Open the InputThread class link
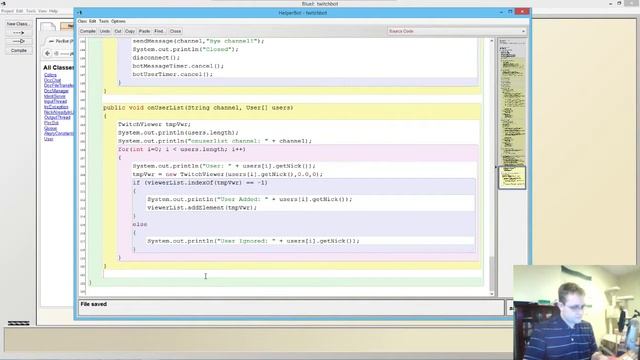640x360 pixels. (x=55, y=102)
